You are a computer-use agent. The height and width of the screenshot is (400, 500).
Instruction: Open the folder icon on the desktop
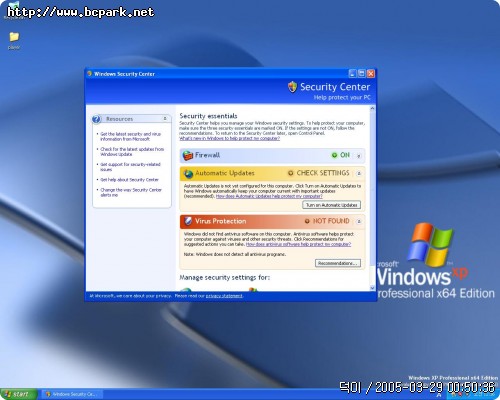(14, 37)
